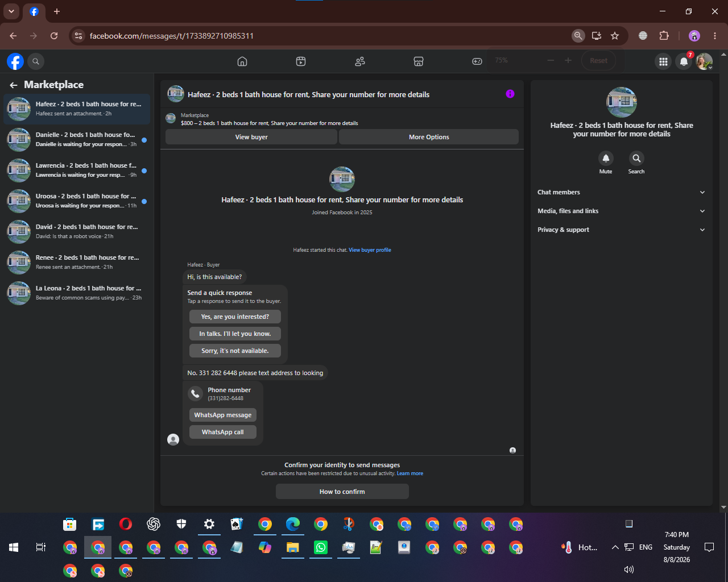Click the More Options button
Image resolution: width=728 pixels, height=582 pixels.
[x=429, y=137]
